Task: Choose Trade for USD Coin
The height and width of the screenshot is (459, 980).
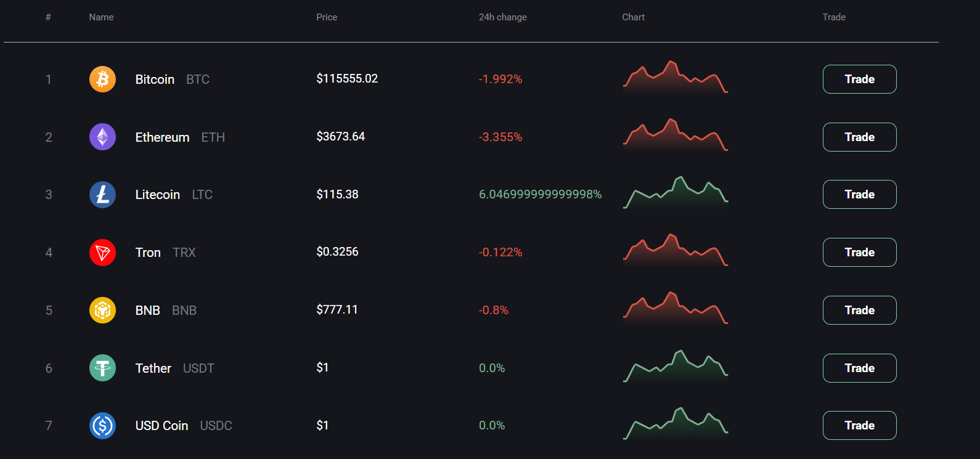Action: click(x=859, y=426)
